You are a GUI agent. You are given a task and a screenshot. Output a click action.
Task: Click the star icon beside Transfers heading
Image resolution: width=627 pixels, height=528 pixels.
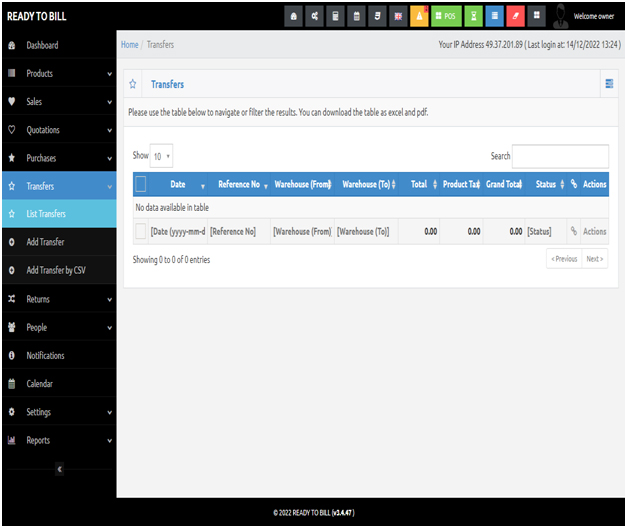(x=133, y=84)
